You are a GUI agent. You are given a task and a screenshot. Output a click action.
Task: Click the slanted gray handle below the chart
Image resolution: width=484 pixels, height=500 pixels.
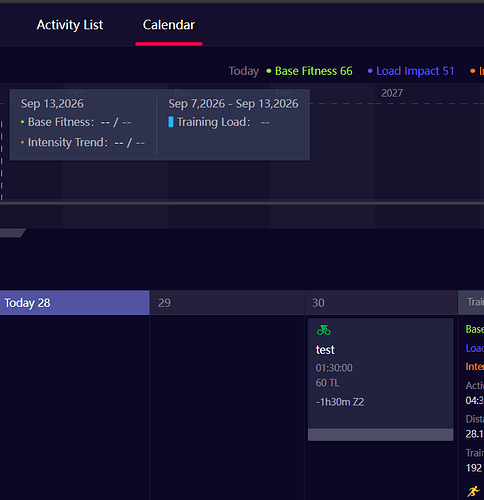click(x=13, y=233)
